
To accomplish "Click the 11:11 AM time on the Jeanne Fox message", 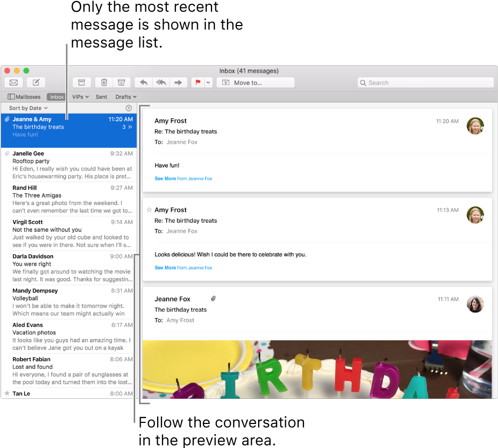I will [448, 299].
